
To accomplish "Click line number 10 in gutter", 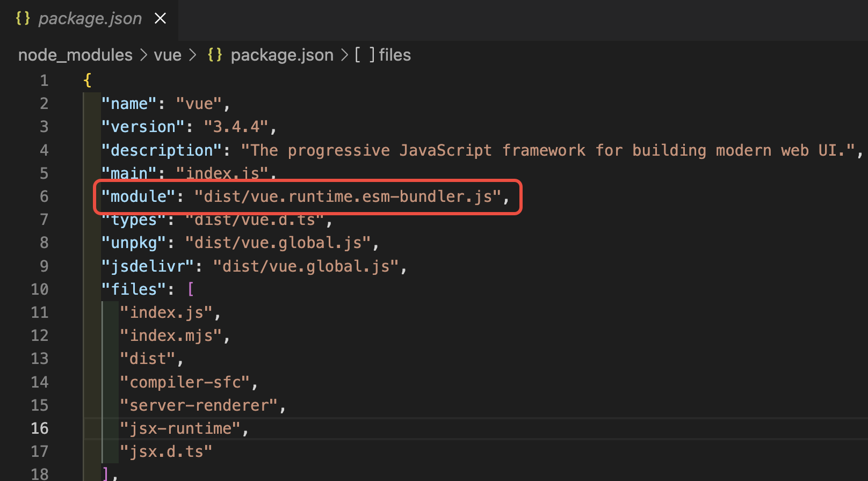I will [x=40, y=289].
